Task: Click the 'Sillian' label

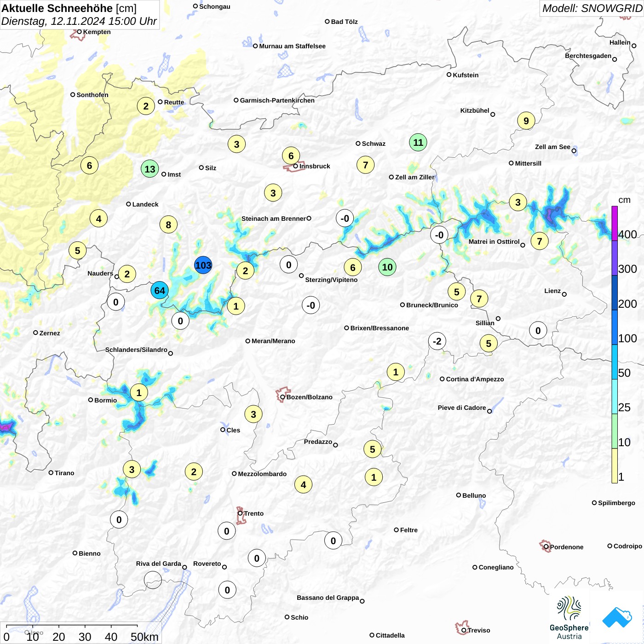Action: click(485, 323)
